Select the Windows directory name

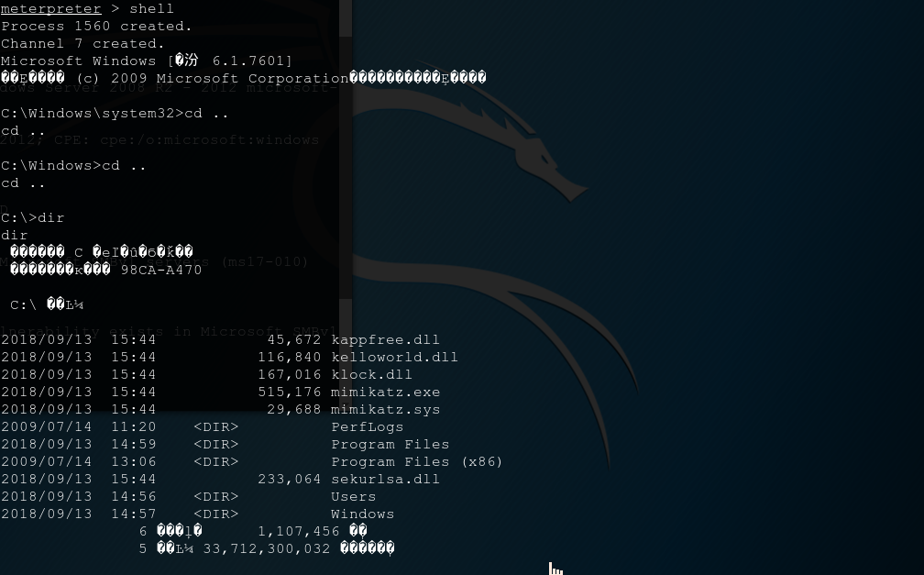(x=362, y=514)
